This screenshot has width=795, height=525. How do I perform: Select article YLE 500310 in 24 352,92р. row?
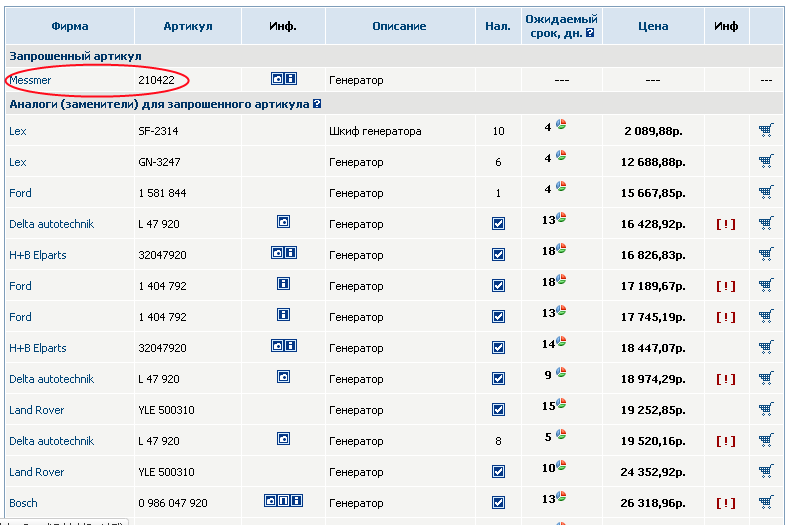point(166,472)
